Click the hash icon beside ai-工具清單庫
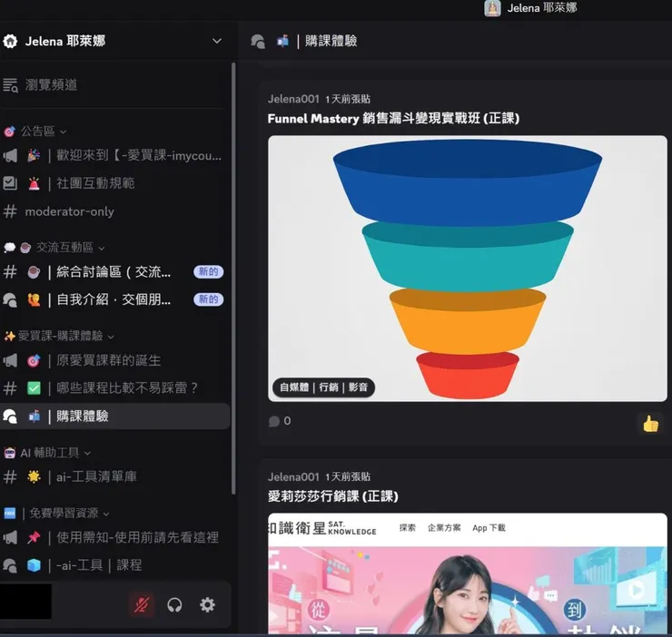Screen dimensions: 672x637 pyautogui.click(x=10, y=476)
